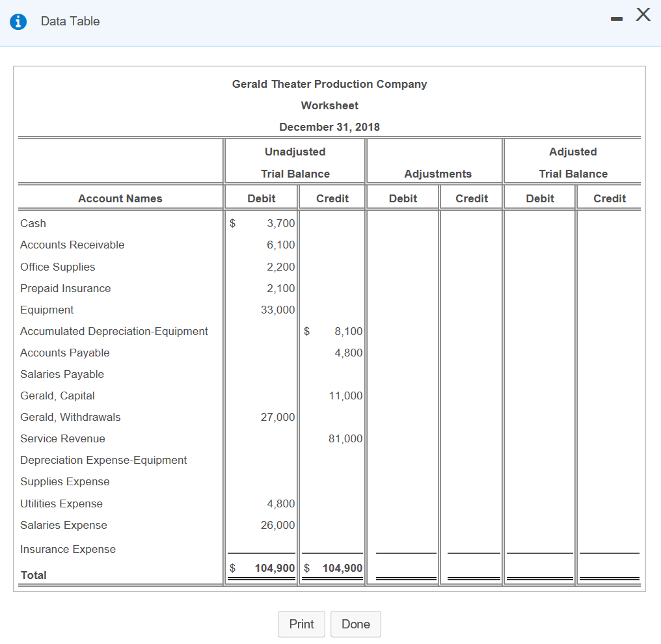Click the Accumulated Depreciation credit 8,100
Viewport: 661px width, 644px height.
(x=349, y=331)
